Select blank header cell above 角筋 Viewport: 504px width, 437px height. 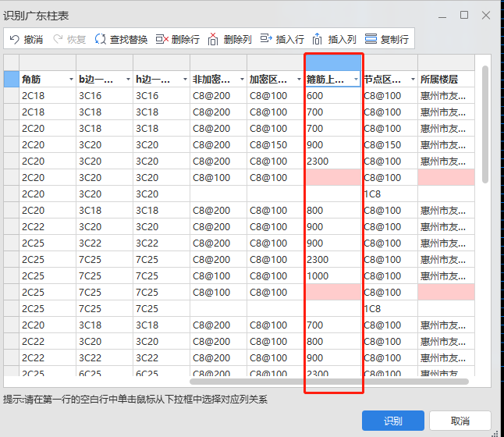click(x=48, y=62)
